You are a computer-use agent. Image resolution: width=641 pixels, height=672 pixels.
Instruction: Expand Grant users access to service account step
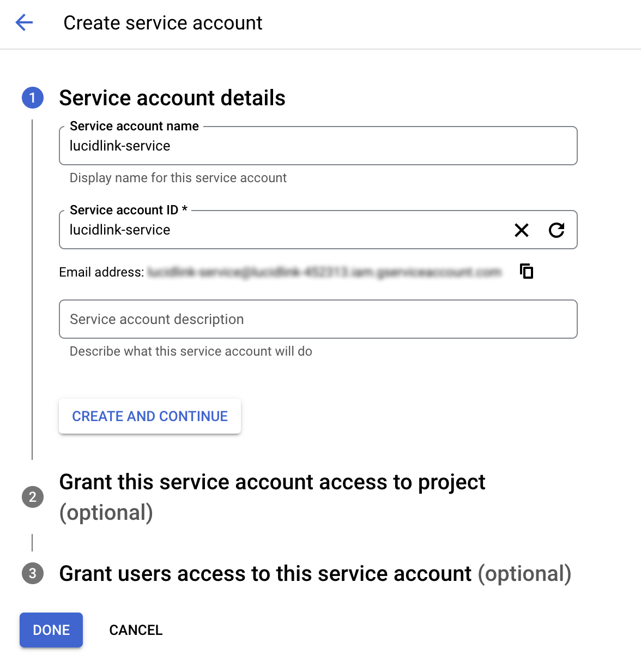(315, 574)
